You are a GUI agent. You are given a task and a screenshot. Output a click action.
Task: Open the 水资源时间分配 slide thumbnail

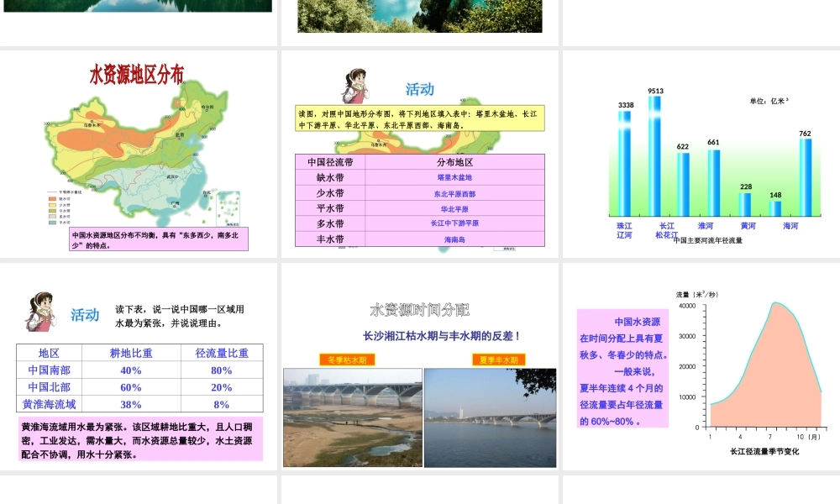(420, 366)
